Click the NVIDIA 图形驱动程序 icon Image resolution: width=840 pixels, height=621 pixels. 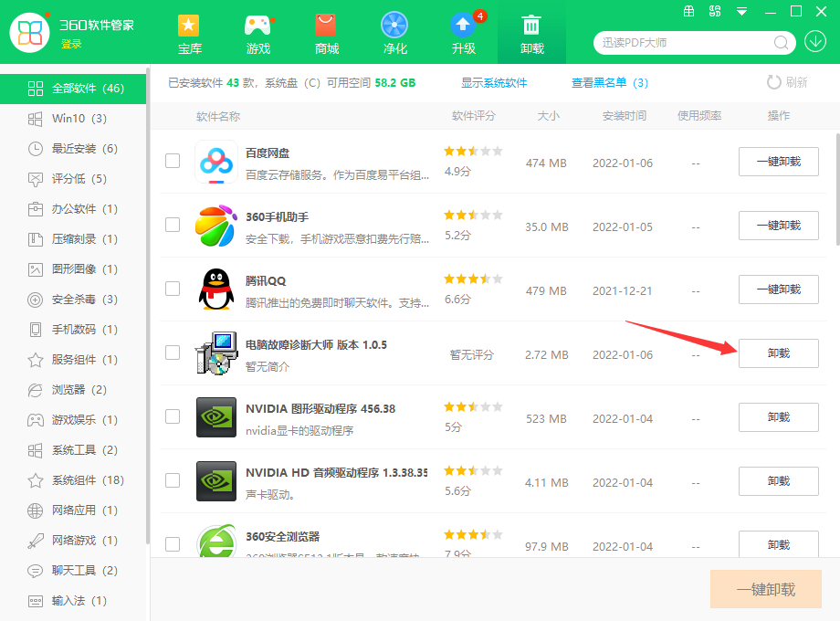[215, 416]
